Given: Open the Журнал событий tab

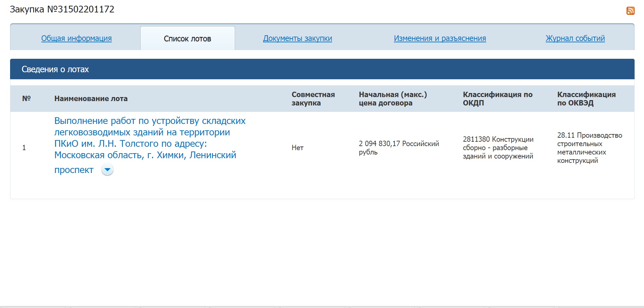Looking at the screenshot, I should (575, 38).
